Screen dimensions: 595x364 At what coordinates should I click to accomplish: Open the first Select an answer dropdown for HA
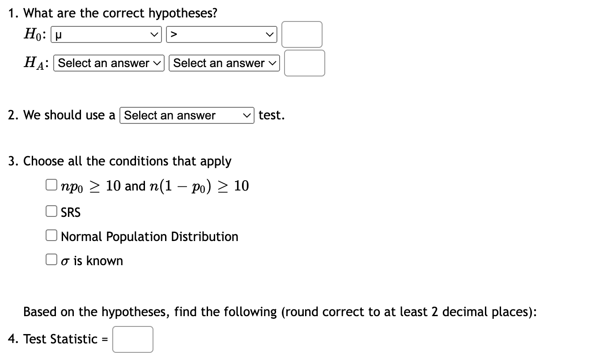coord(108,63)
